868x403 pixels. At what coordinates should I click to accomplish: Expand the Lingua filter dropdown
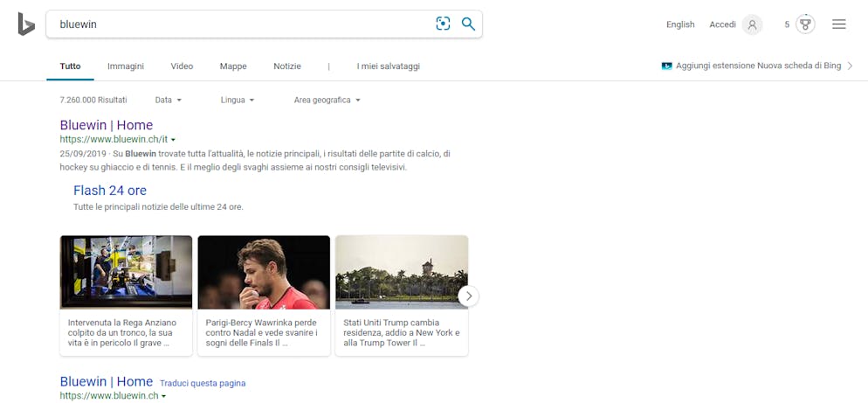[238, 100]
